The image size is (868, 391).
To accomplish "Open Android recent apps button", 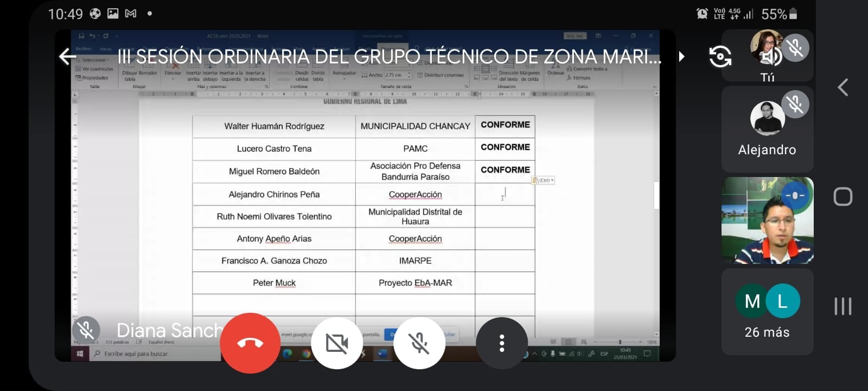I will [x=843, y=306].
